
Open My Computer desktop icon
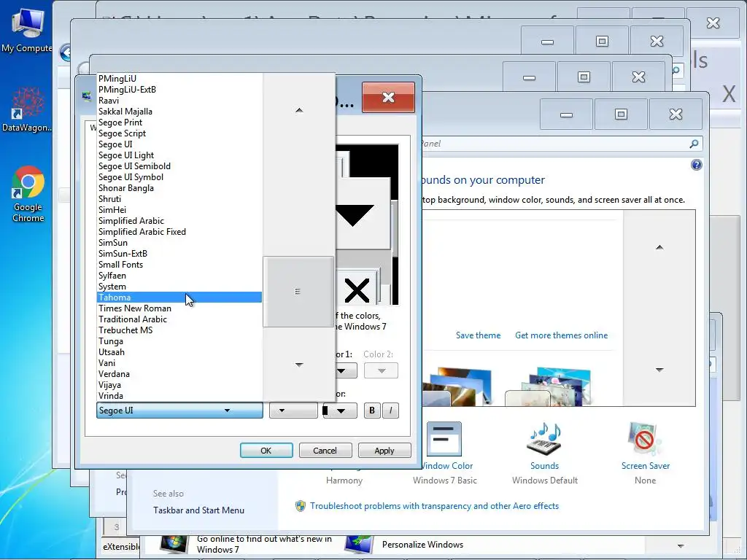(28, 29)
